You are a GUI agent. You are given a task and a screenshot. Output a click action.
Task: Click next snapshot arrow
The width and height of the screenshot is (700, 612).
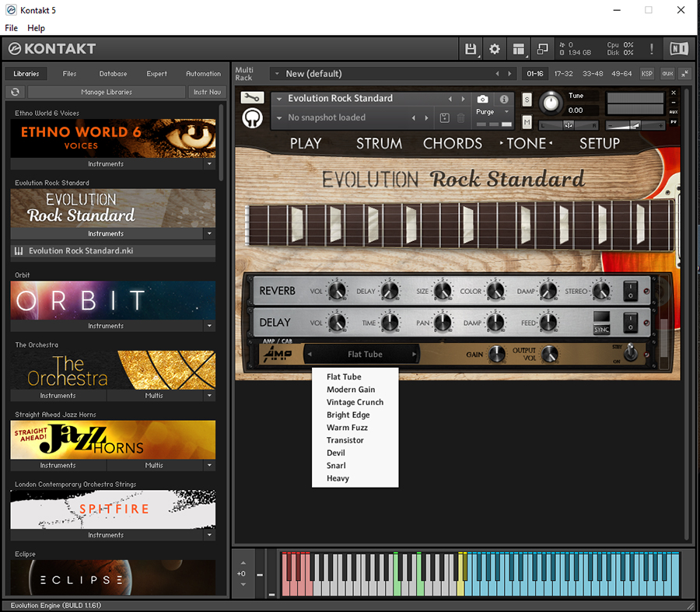tap(427, 118)
